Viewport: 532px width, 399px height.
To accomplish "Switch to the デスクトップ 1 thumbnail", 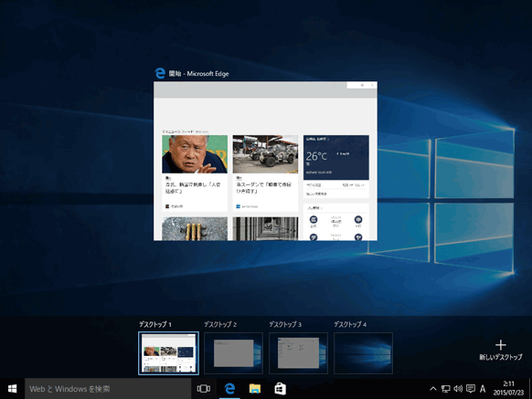I will point(168,353).
